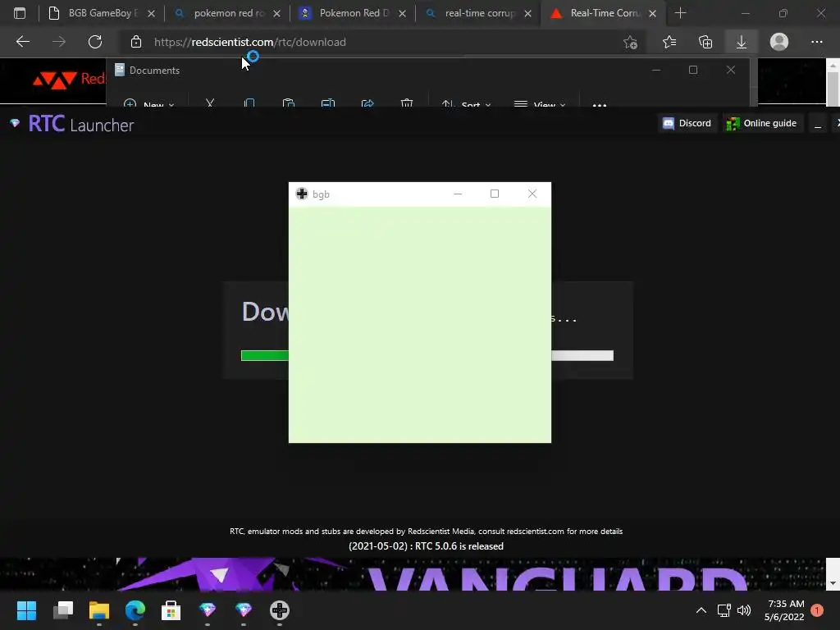Copy the selected item in Documents window

(x=249, y=103)
